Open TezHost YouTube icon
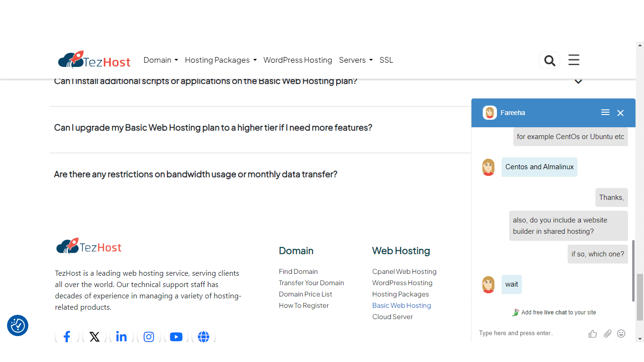The width and height of the screenshot is (644, 362). pos(176,337)
